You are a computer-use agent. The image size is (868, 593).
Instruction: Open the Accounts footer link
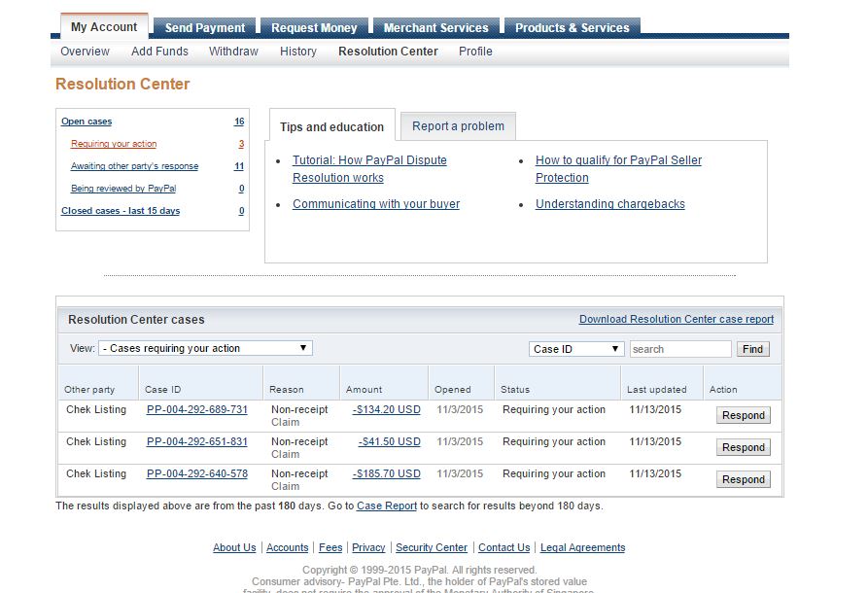pos(288,547)
